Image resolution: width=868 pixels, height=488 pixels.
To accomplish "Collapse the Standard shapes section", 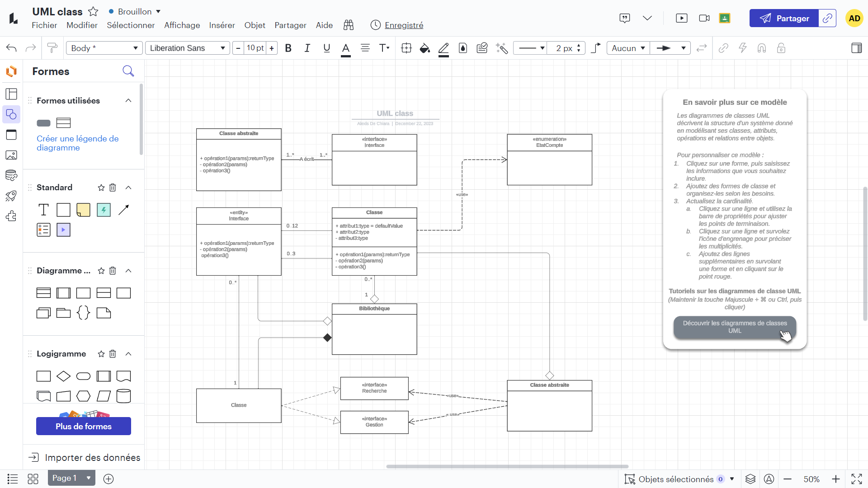I will (x=128, y=188).
